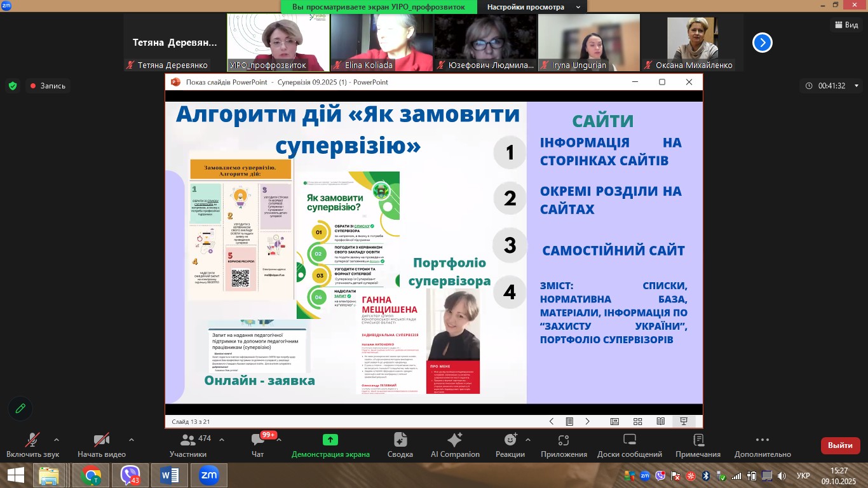This screenshot has height=488, width=868.
Task: Go to next slide in PowerPoint
Action: pyautogui.click(x=587, y=421)
